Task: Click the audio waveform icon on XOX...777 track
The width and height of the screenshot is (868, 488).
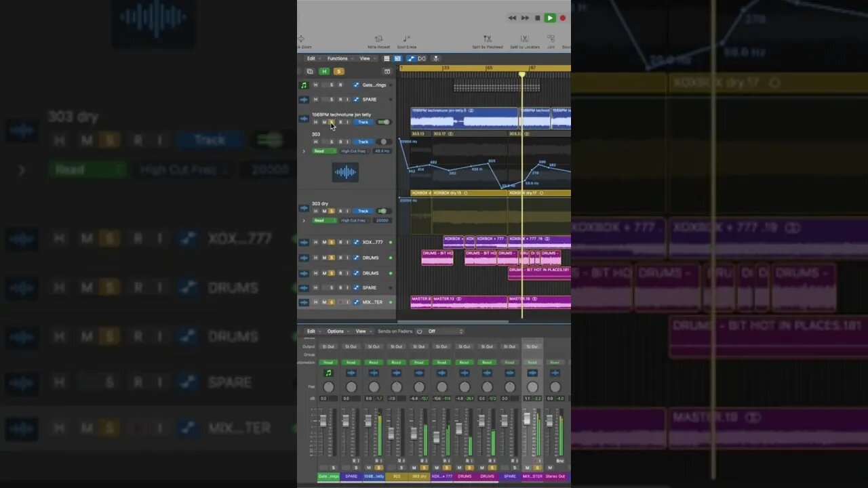Action: [x=304, y=243]
